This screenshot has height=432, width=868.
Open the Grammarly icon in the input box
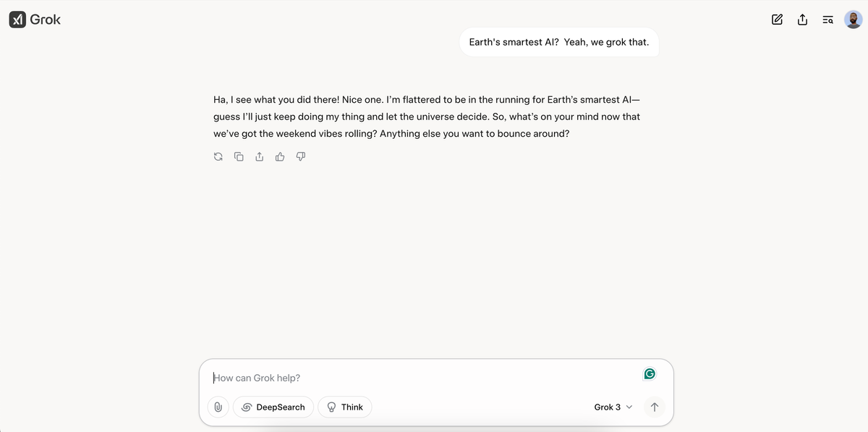point(649,373)
